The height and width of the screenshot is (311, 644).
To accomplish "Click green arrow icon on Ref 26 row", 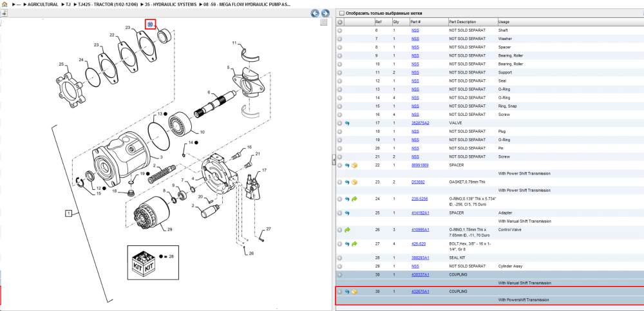I will click(346, 230).
